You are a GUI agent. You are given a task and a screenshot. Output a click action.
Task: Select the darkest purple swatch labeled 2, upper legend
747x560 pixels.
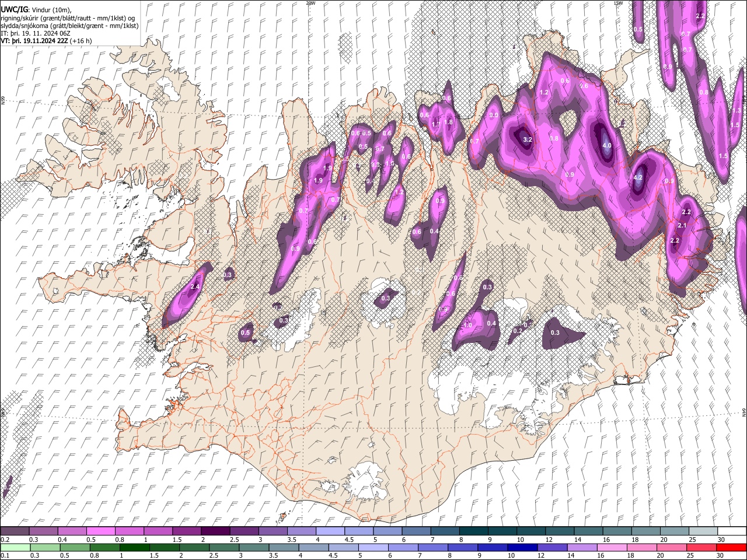tap(215, 531)
